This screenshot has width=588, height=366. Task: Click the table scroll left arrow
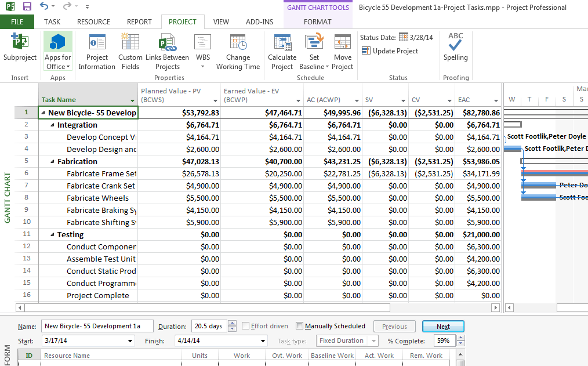[20, 307]
